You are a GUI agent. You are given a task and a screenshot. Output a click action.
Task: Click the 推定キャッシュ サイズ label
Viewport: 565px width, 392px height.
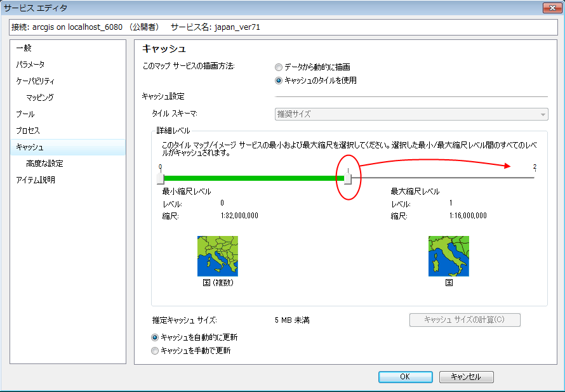185,320
